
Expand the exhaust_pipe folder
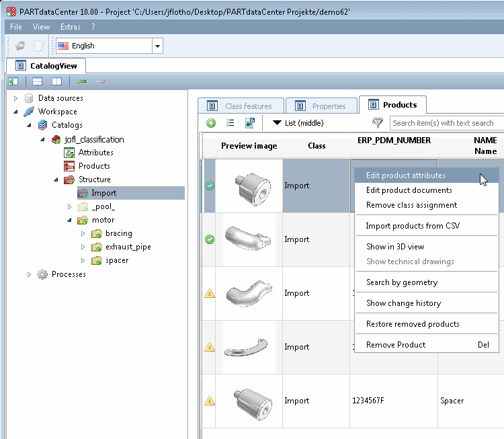(83, 247)
